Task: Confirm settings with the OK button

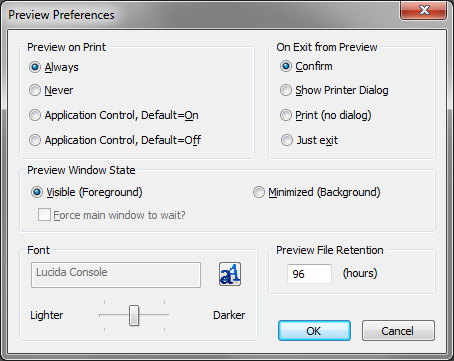Action: tap(314, 331)
